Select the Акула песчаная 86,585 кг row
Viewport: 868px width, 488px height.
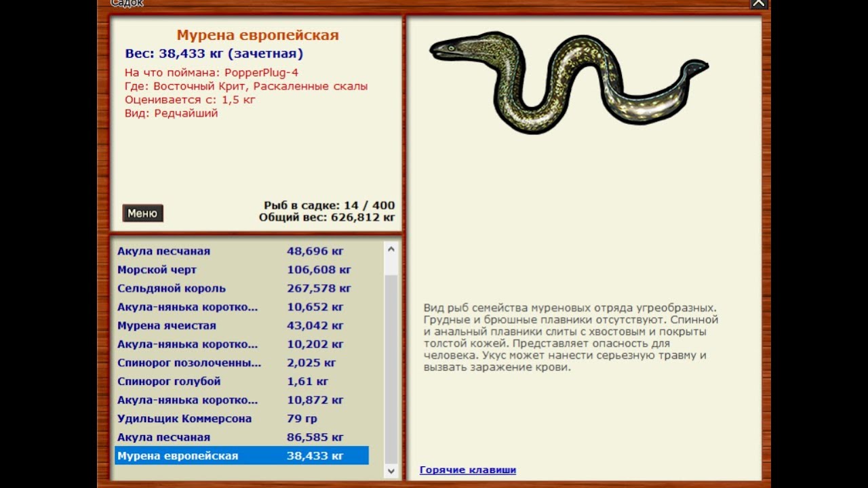pyautogui.click(x=241, y=437)
